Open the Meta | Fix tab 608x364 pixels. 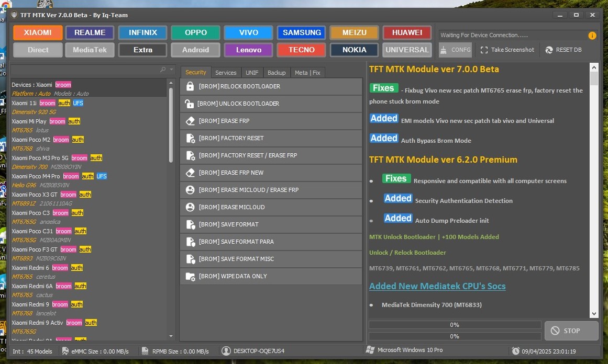[x=307, y=72]
